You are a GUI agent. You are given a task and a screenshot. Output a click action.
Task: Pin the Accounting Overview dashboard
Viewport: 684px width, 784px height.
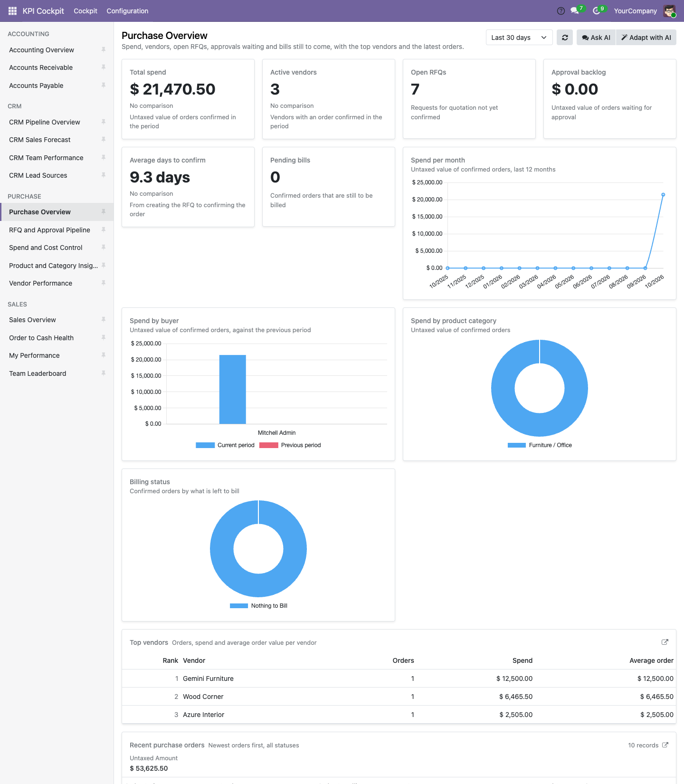[x=104, y=49]
